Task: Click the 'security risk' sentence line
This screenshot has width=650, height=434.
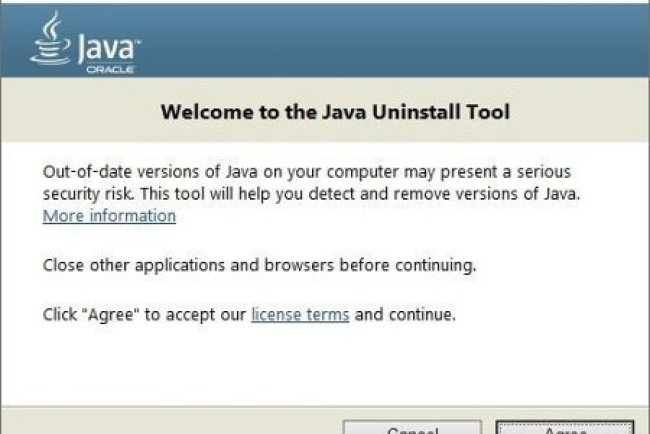Action: (x=310, y=193)
